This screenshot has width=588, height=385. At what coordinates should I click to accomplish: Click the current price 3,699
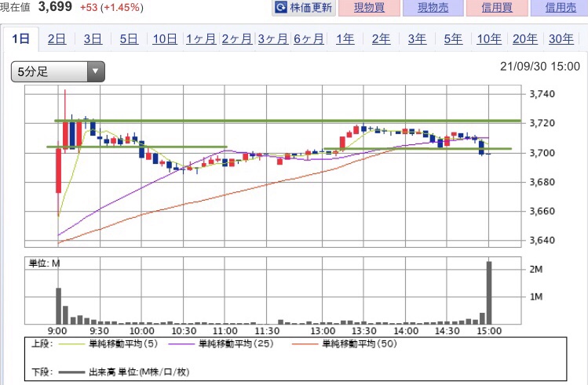click(x=55, y=6)
